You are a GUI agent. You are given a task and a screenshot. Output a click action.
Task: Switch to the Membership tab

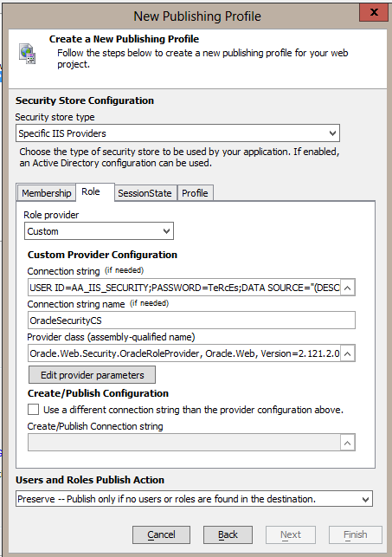46,193
